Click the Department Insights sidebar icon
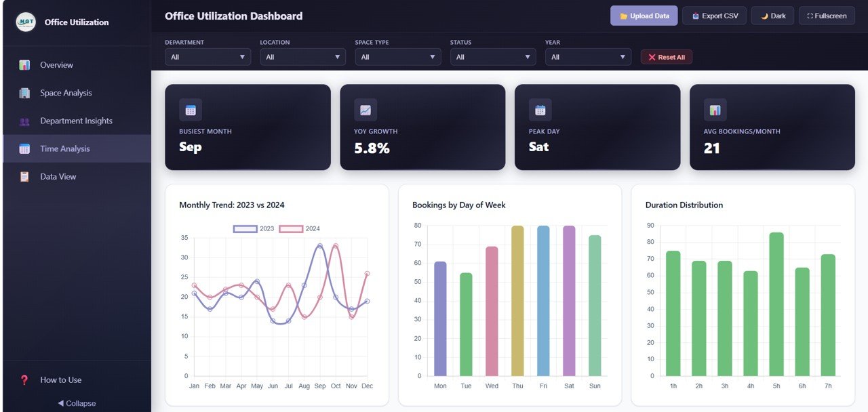Viewport: 868px width, 412px height. [x=23, y=121]
